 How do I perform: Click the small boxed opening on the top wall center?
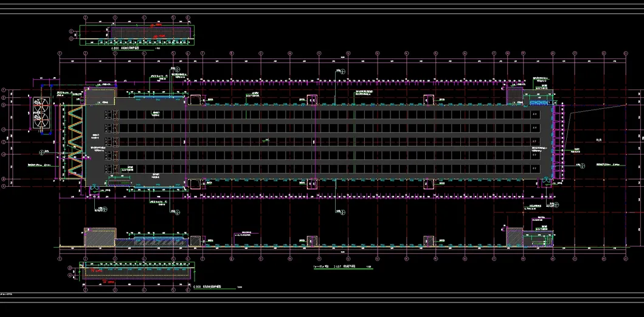(312, 100)
